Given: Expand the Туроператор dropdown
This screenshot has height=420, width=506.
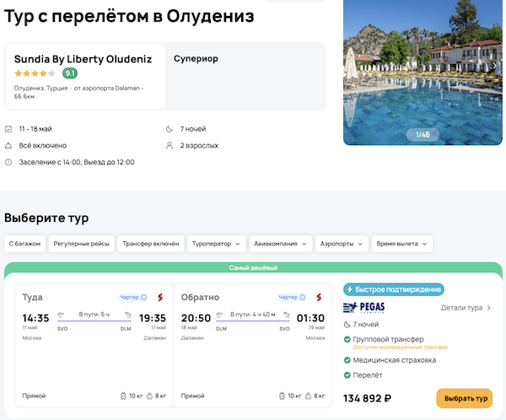Looking at the screenshot, I should (216, 244).
